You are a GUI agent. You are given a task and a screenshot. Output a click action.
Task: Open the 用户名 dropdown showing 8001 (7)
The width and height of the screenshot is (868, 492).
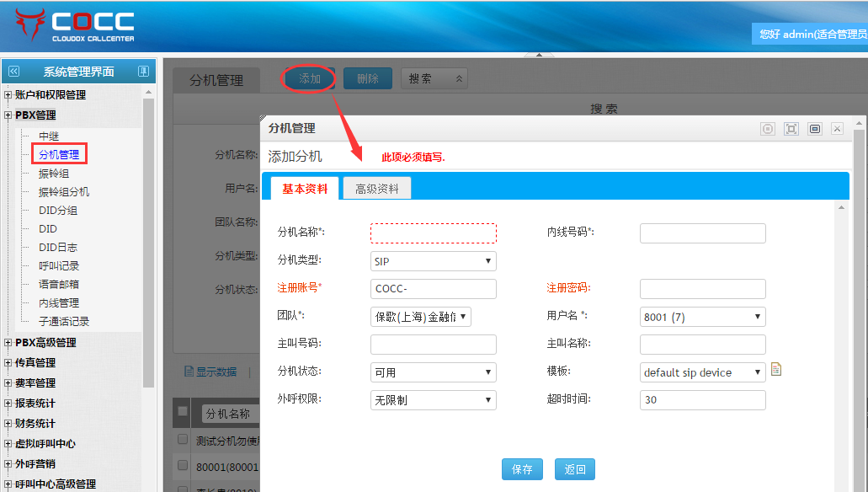(x=702, y=317)
